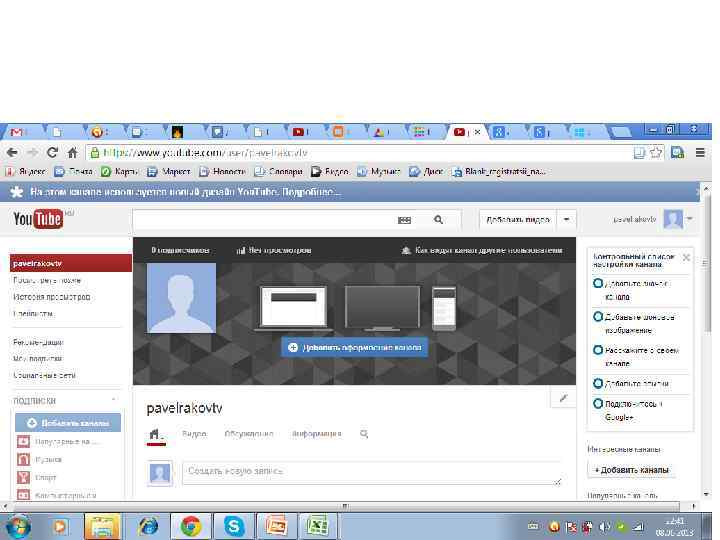The image size is (720, 540).
Task: Click Добавьте фоновое изображение checklist item
Action: tap(635, 324)
